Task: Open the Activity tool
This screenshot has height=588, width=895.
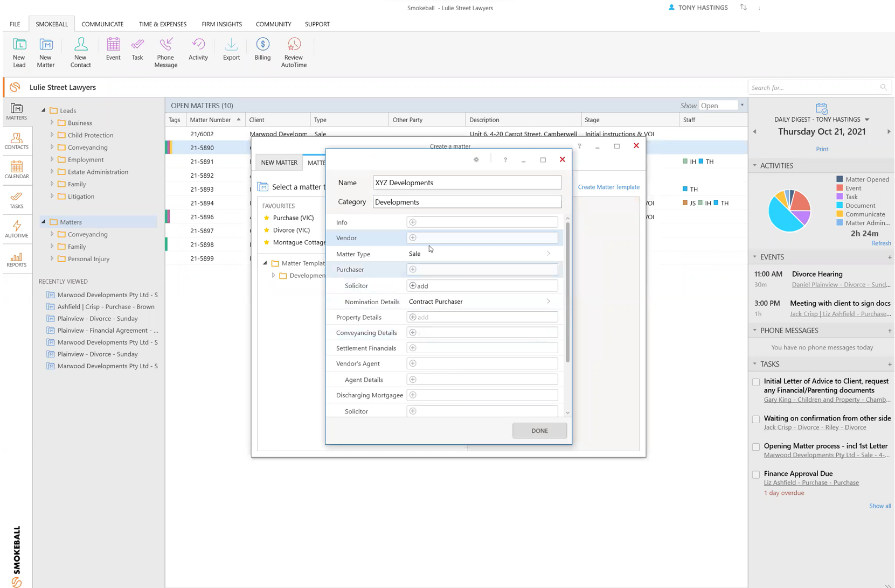Action: click(198, 49)
